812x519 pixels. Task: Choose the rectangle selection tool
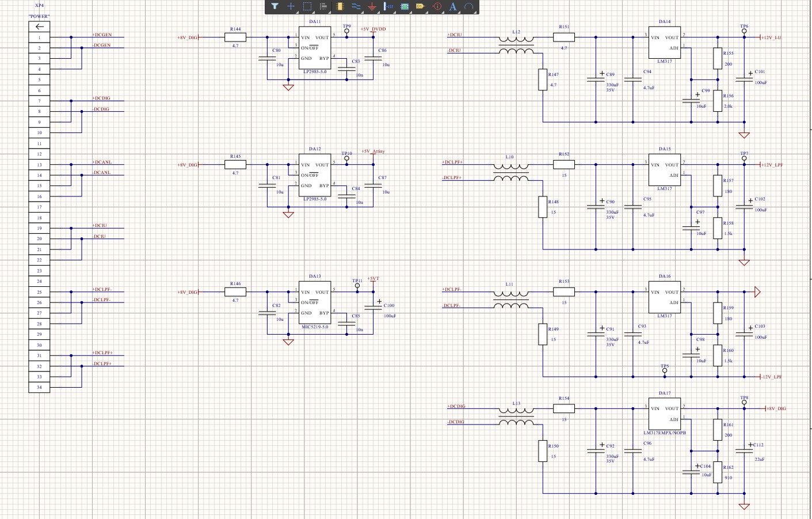[x=307, y=6]
